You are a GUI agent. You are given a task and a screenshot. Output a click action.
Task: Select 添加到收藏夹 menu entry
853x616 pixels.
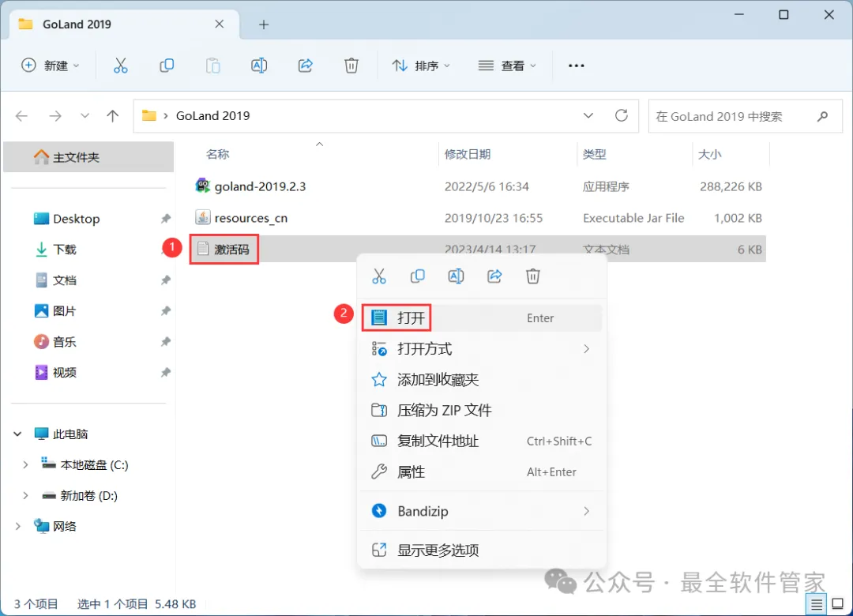[482, 379]
